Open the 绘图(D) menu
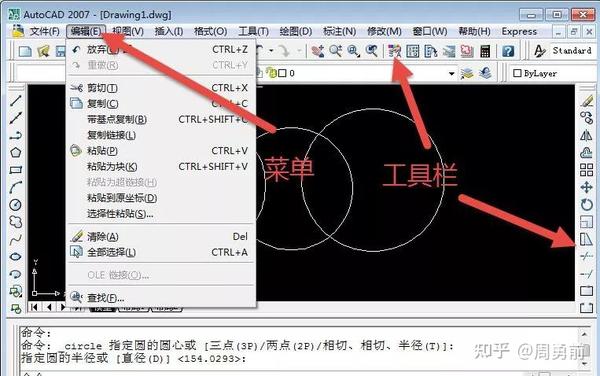 [x=296, y=31]
